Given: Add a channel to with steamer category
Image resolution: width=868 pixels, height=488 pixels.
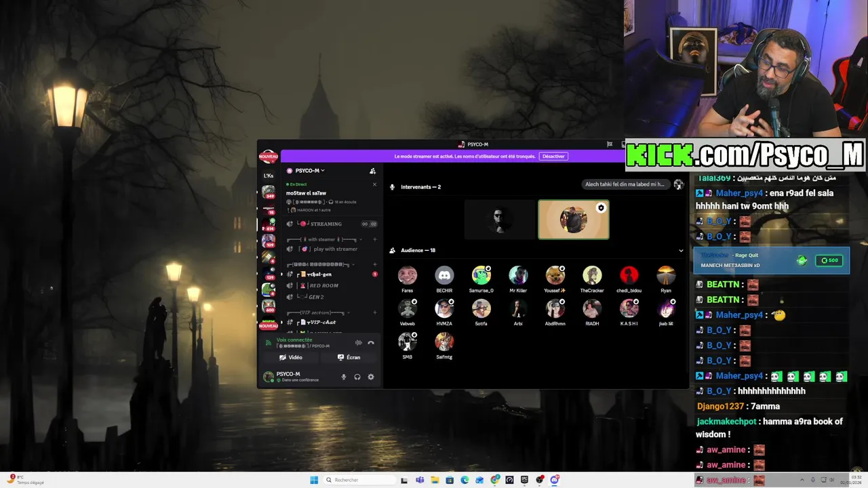Looking at the screenshot, I should [374, 239].
